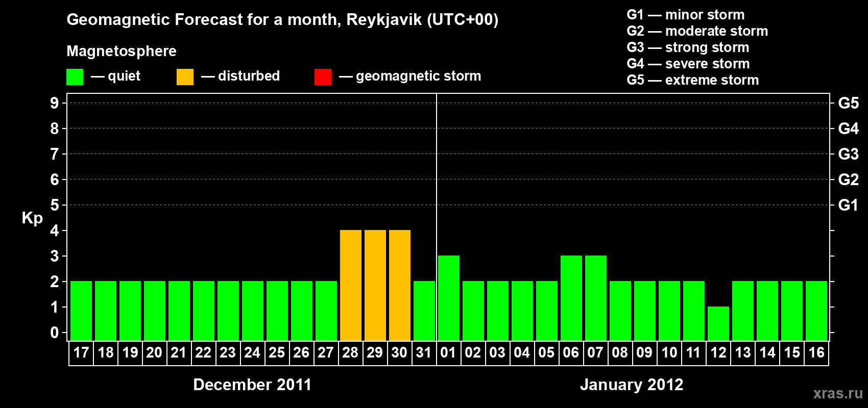Click the December 2011 month label

coord(252,385)
